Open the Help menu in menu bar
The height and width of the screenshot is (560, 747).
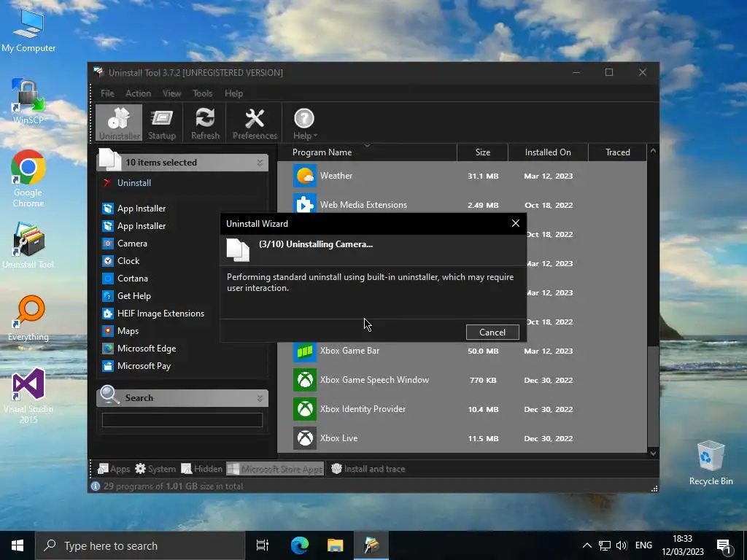234,93
